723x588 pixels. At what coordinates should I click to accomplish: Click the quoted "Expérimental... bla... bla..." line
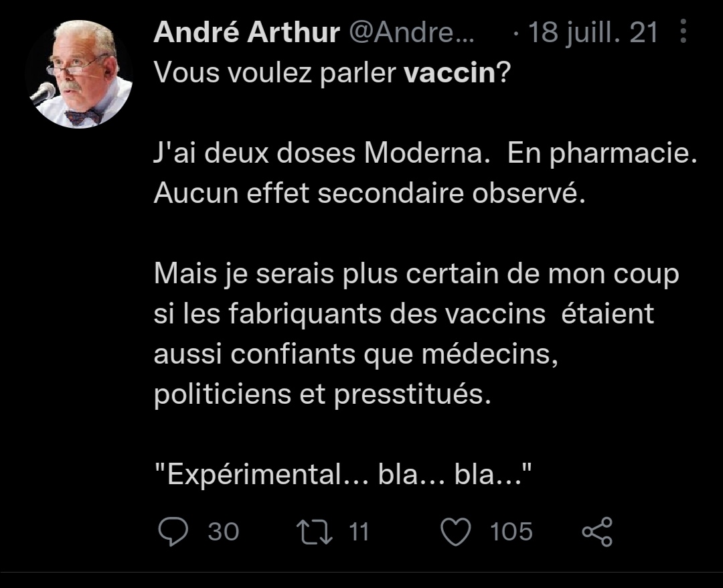[343, 475]
